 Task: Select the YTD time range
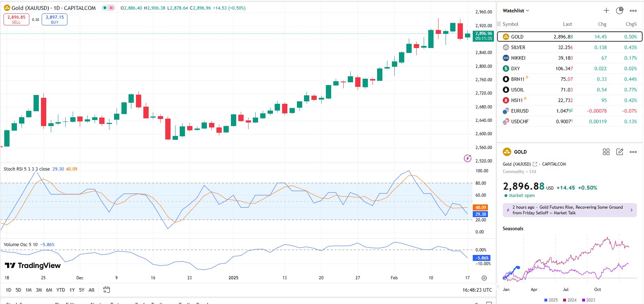click(61, 290)
